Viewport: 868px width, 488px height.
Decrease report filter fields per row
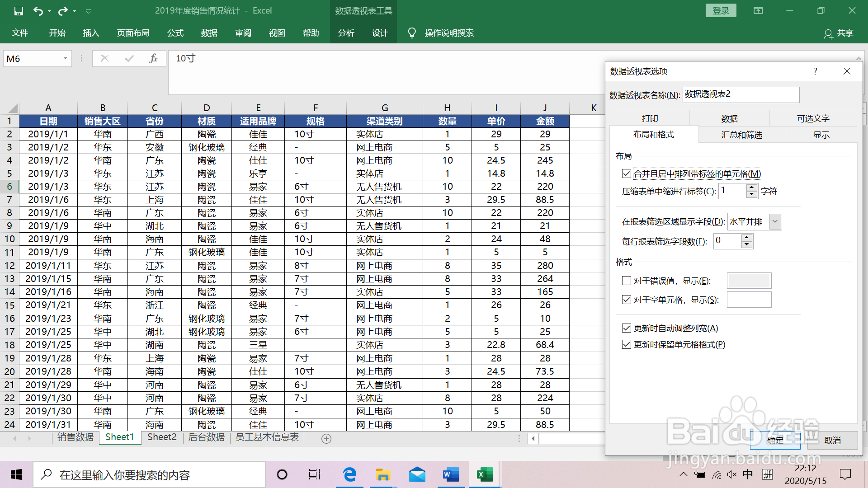[x=746, y=244]
